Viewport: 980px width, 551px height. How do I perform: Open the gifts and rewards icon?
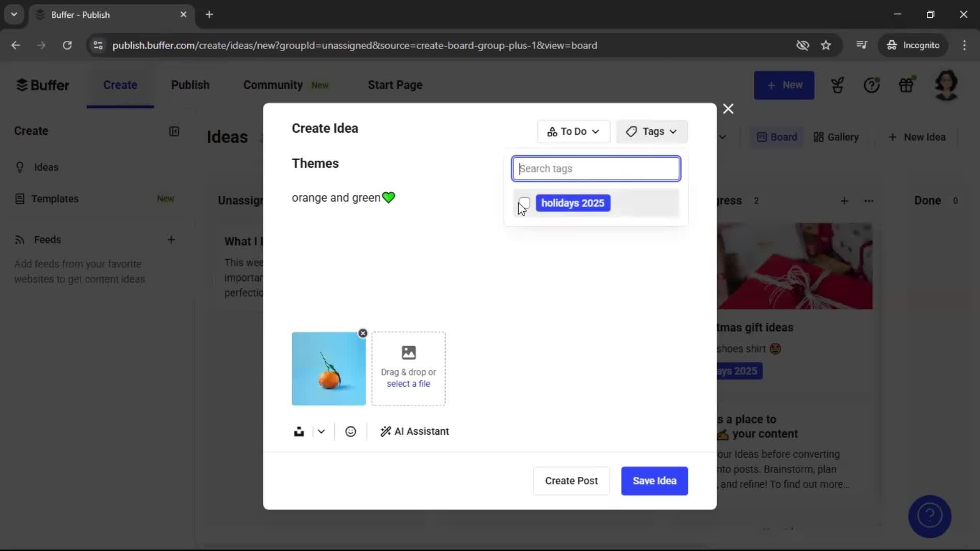pos(907,85)
